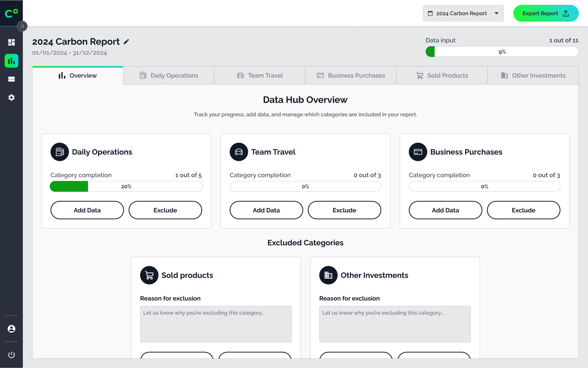
Task: Open the 2024 Carbon Report selector dropdown
Action: click(x=463, y=13)
